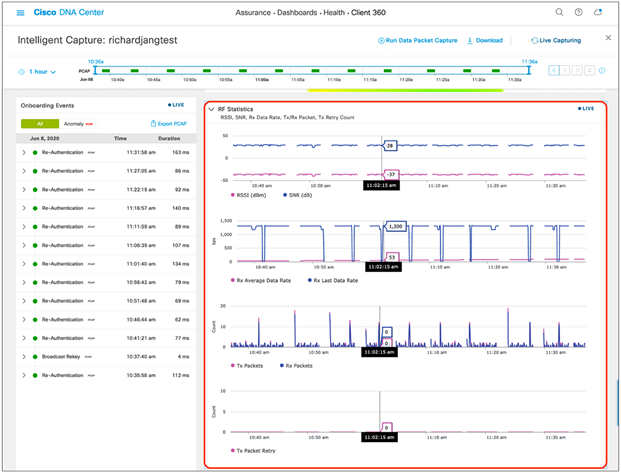Click the 1,300 data rate tooltip on chart
This screenshot has height=473, width=621.
coord(395,227)
